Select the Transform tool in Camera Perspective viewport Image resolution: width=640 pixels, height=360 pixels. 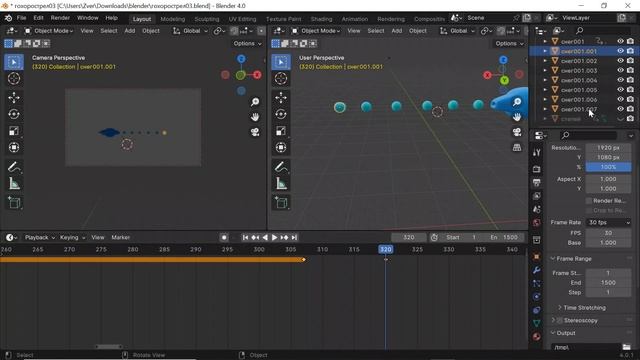click(14, 147)
